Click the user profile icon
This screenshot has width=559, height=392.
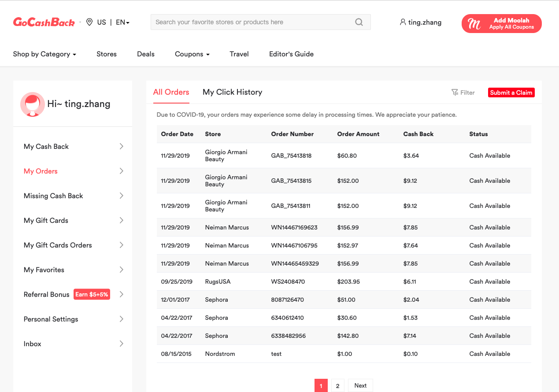click(x=403, y=22)
